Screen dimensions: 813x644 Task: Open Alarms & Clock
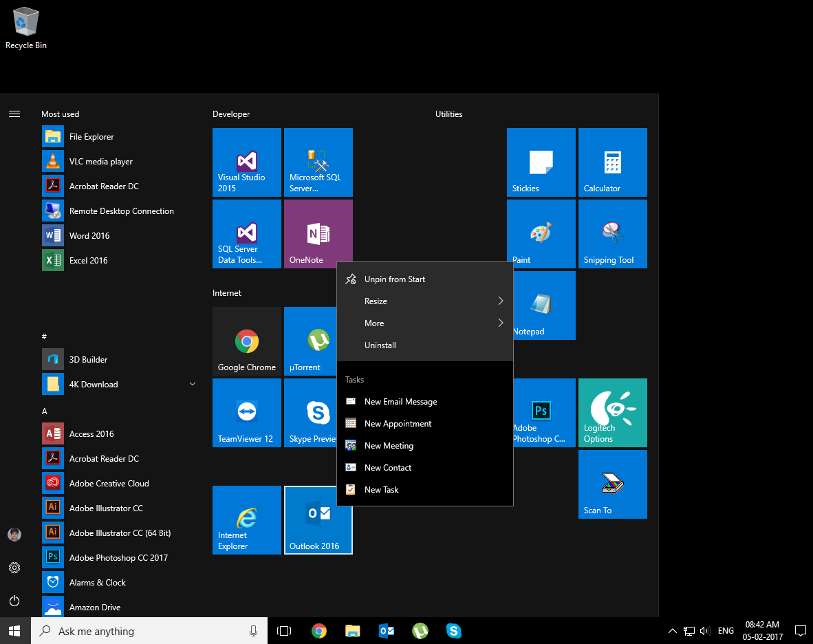tap(120, 583)
